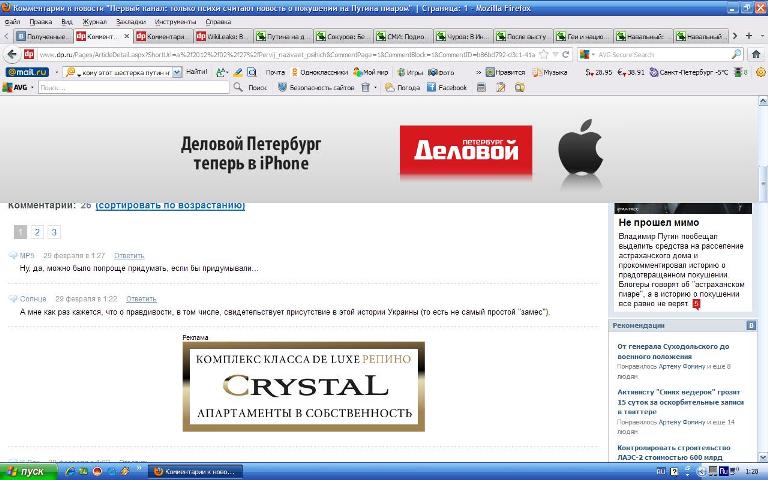Image resolution: width=768 pixels, height=480 pixels.
Task: Click the reload icon in address bar
Action: [566, 54]
